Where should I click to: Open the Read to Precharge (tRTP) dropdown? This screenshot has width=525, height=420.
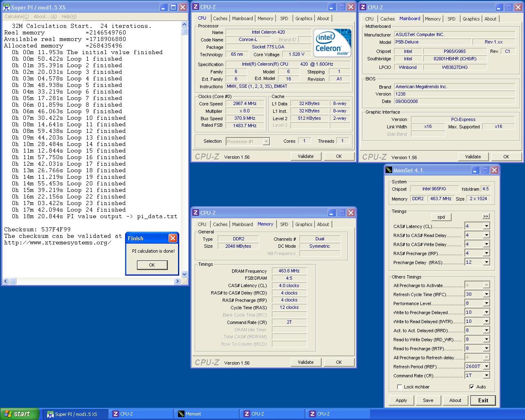[486, 349]
